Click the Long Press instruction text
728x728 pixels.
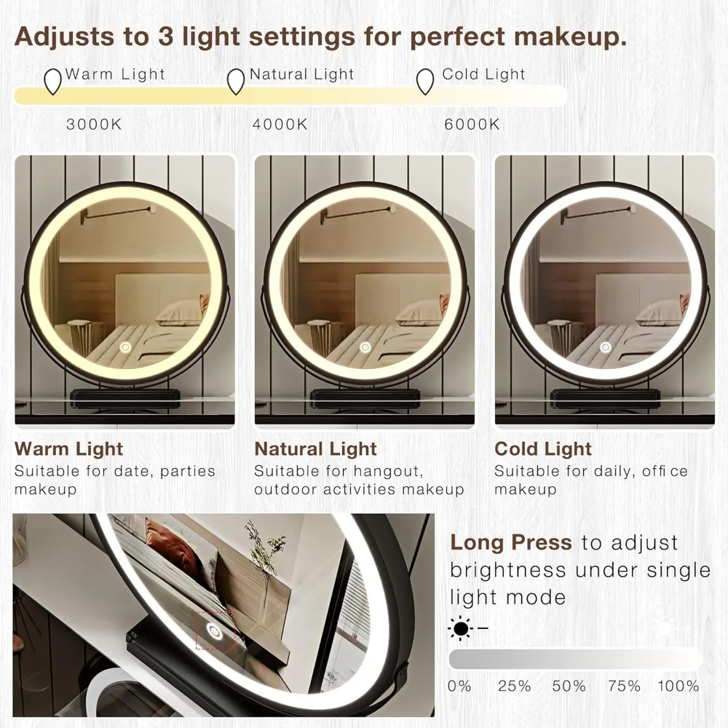[580, 570]
